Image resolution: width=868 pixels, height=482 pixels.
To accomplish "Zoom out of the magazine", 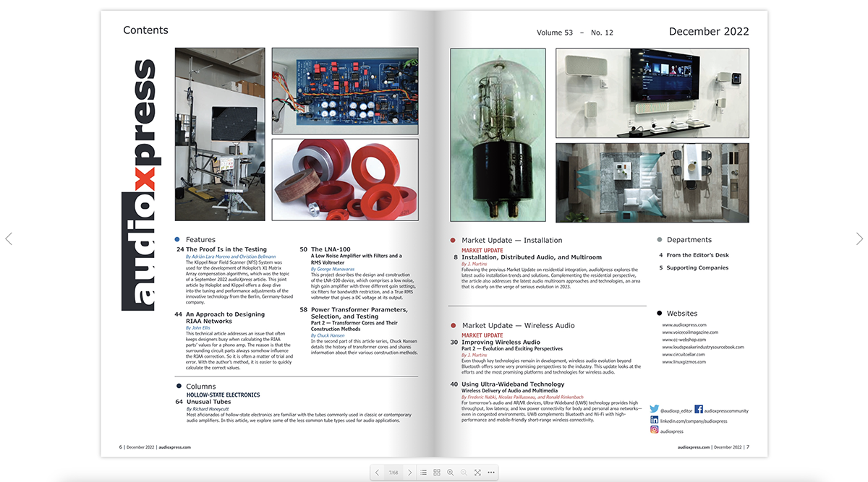I will [x=464, y=473].
